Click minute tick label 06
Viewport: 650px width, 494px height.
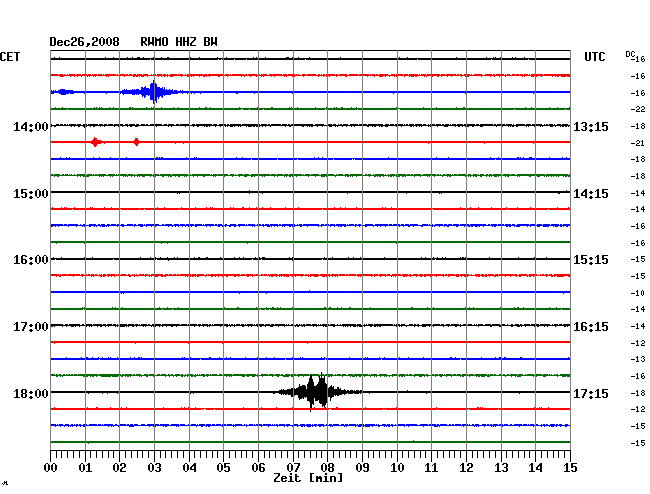258,468
